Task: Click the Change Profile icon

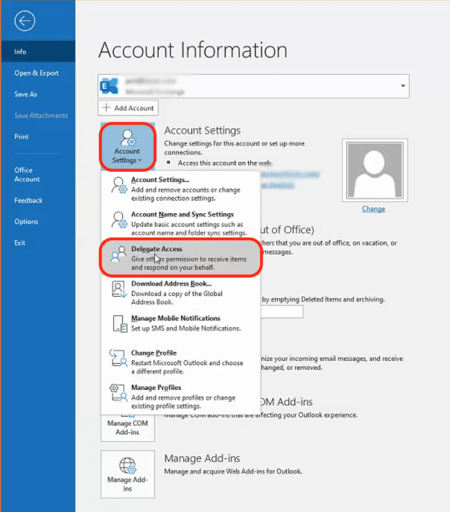Action: [x=118, y=358]
